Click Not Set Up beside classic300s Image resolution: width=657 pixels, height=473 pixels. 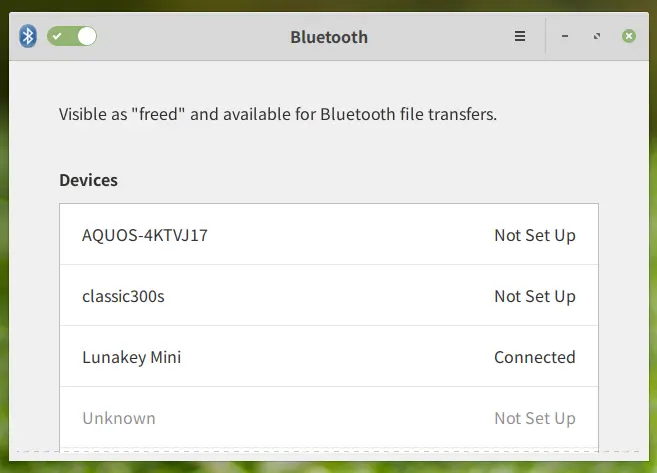click(x=535, y=297)
